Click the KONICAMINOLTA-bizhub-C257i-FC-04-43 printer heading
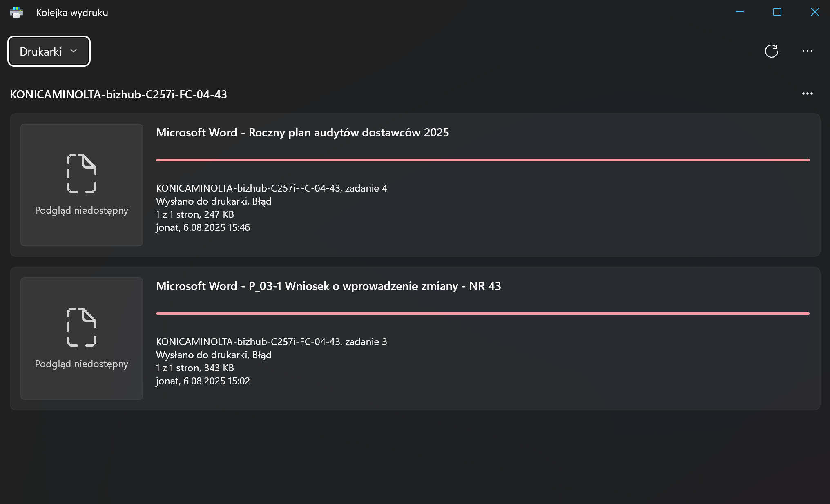The height and width of the screenshot is (504, 830). (118, 94)
